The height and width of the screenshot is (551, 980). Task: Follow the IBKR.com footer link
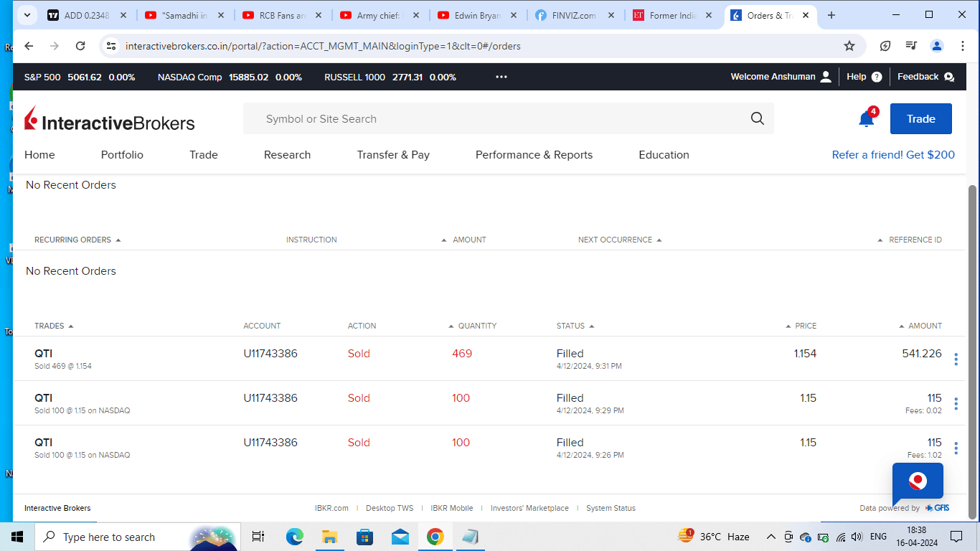[331, 508]
